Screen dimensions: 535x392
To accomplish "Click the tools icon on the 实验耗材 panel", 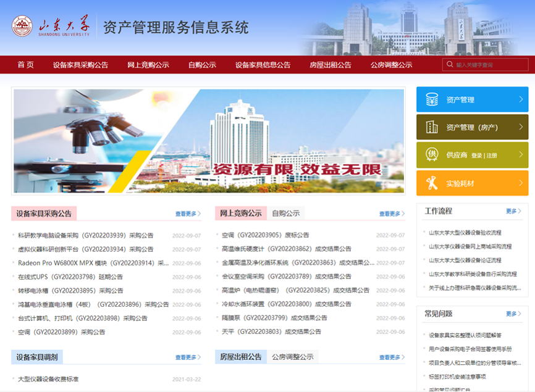I will point(432,181).
